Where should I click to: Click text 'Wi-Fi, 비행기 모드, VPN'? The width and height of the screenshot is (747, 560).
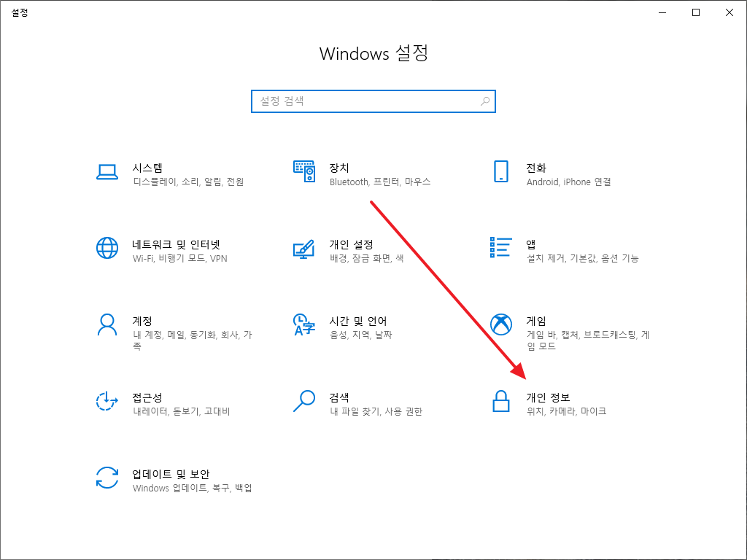(180, 259)
